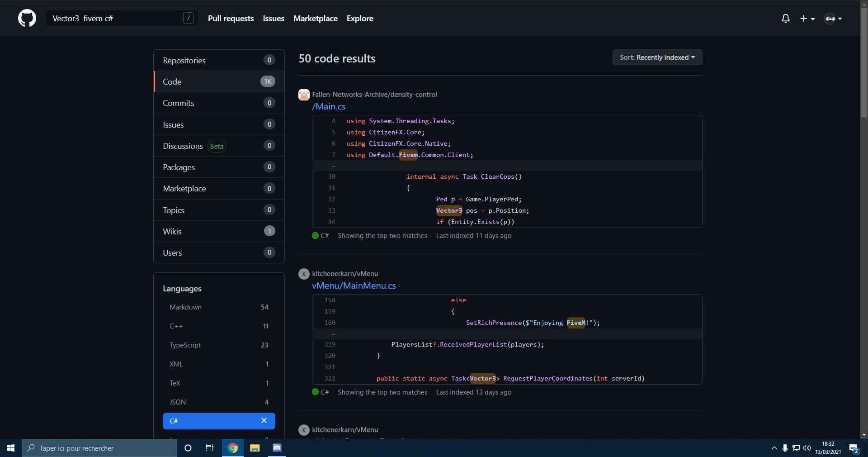Open the Sort: Recently indexed dropdown
This screenshot has height=457, width=868.
pos(657,57)
